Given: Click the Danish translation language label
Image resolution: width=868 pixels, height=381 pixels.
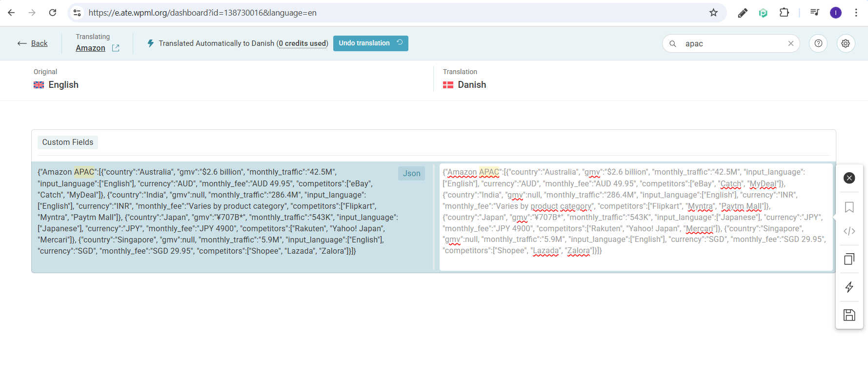Looking at the screenshot, I should click(x=472, y=85).
